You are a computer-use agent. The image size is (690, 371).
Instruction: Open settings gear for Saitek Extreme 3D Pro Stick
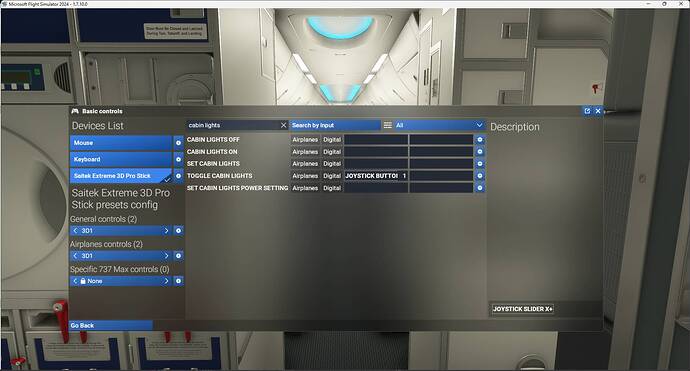[178, 176]
